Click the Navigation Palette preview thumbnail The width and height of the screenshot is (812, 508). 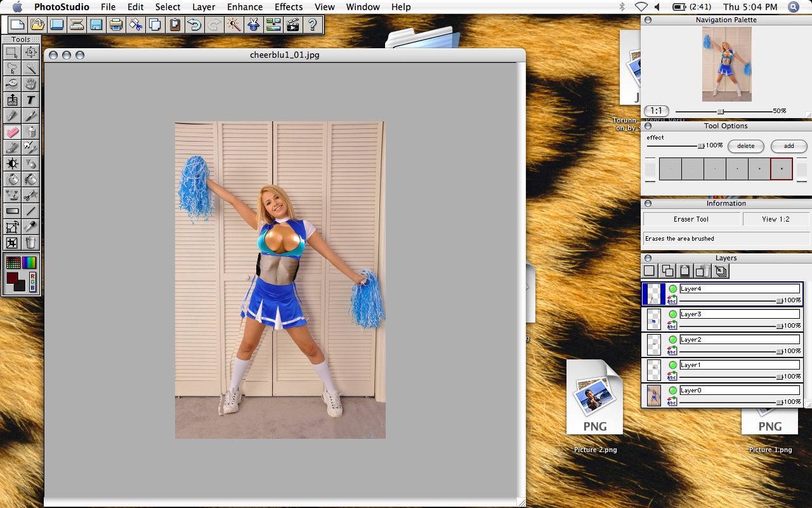727,64
